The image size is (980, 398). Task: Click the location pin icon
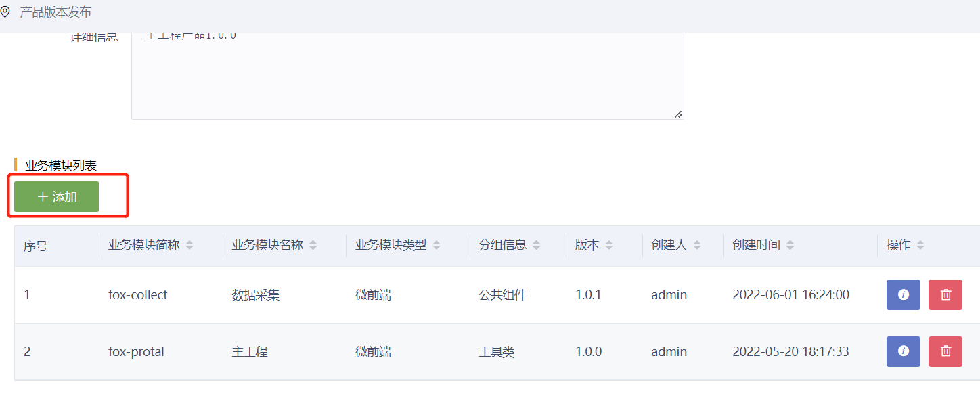[x=5, y=12]
